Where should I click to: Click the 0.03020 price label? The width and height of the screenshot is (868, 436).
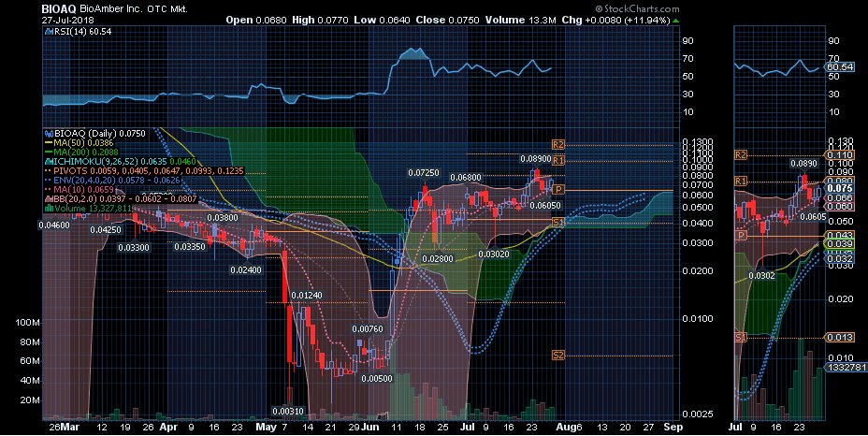point(494,254)
